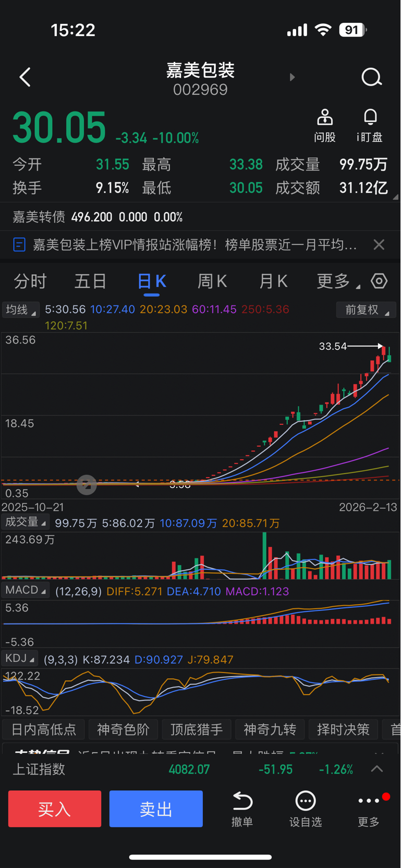Select the 月K tab
401x868 pixels.
tap(273, 282)
